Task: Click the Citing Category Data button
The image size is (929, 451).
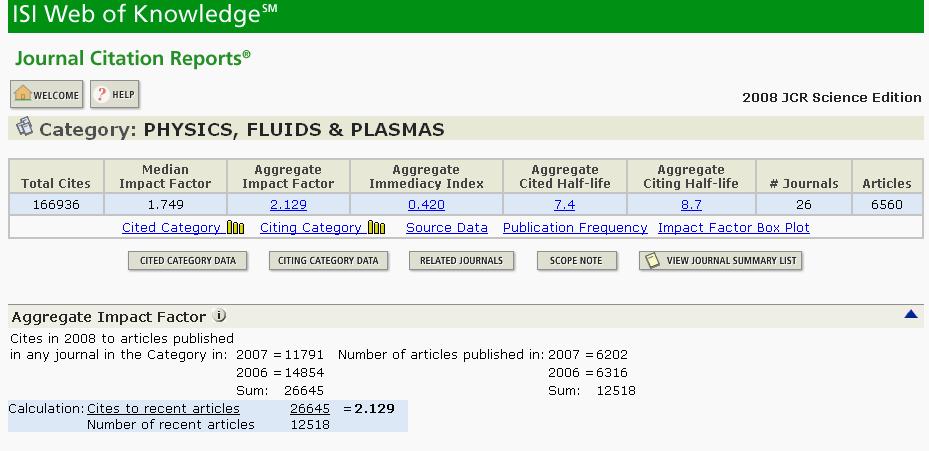Action: [328, 261]
